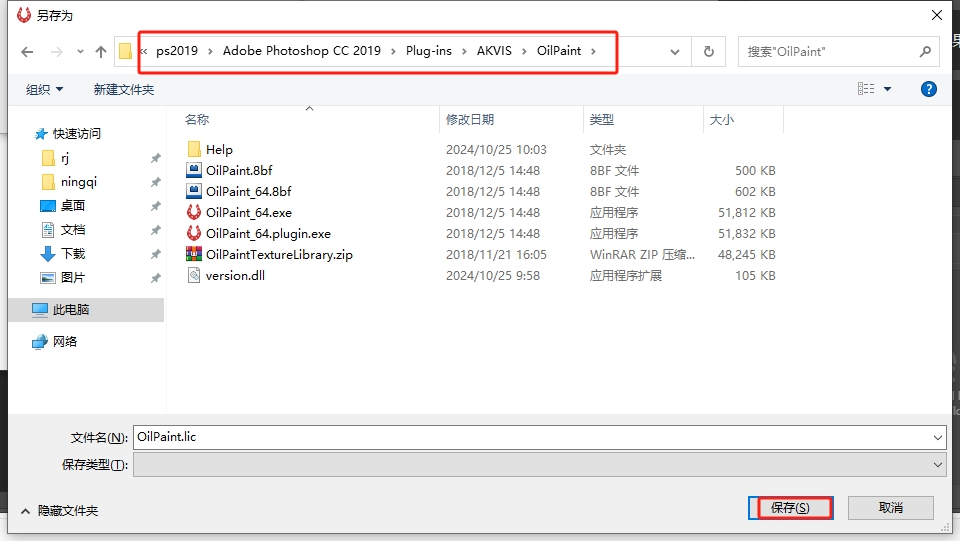The image size is (960, 541).
Task: Select the Help folder
Action: pyautogui.click(x=219, y=149)
